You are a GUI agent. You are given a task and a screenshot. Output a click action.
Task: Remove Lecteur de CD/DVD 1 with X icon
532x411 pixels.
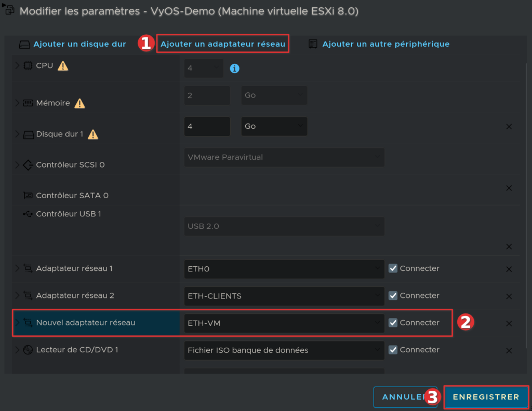509,350
